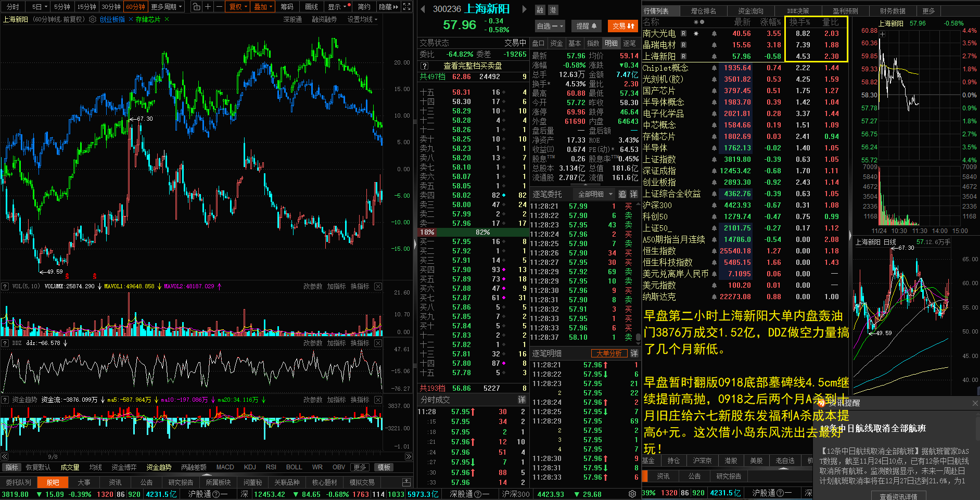Open help for the VOL indicator
980x500 pixels.
tap(5, 286)
